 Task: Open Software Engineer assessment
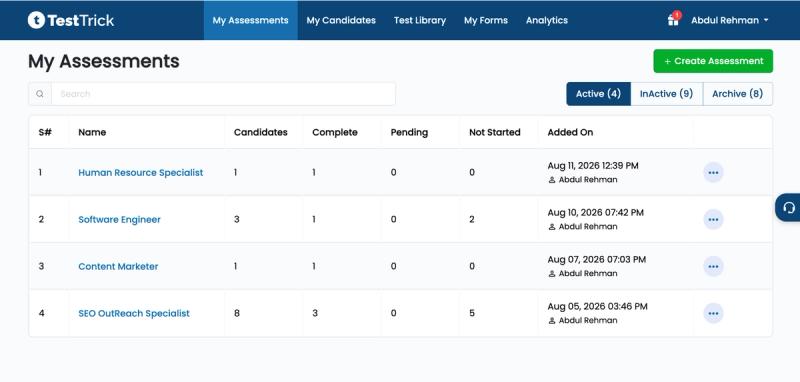tap(119, 219)
